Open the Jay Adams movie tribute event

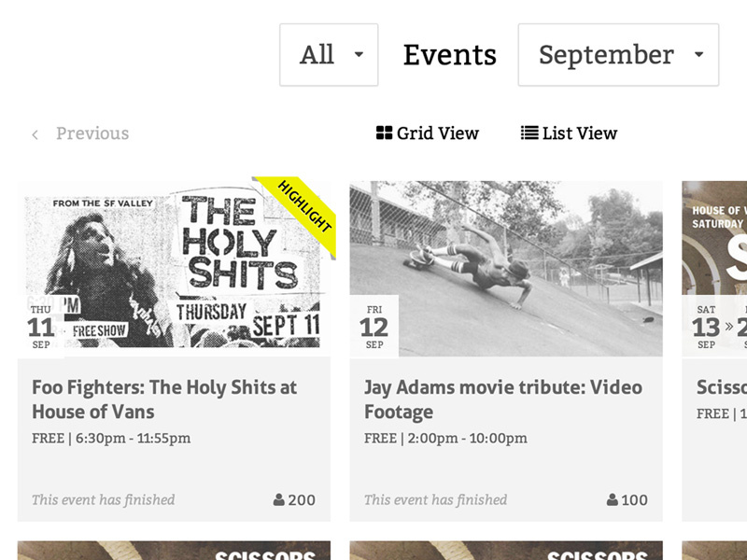(501, 399)
